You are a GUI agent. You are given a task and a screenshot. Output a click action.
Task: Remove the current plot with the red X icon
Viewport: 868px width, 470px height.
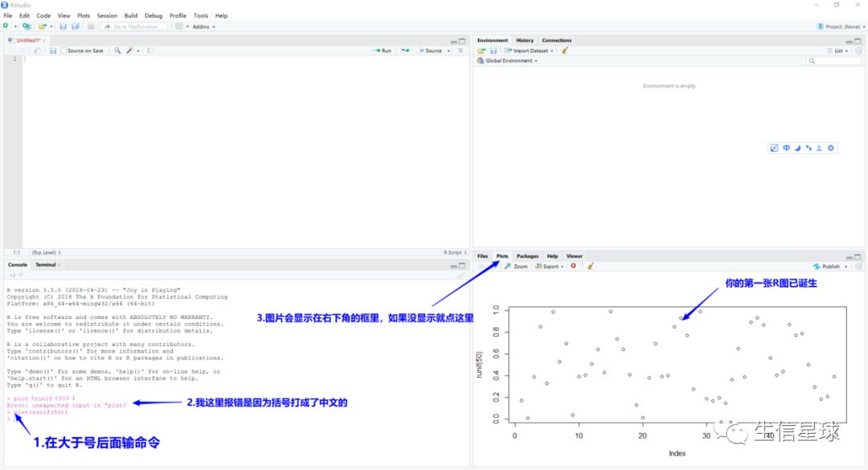574,266
